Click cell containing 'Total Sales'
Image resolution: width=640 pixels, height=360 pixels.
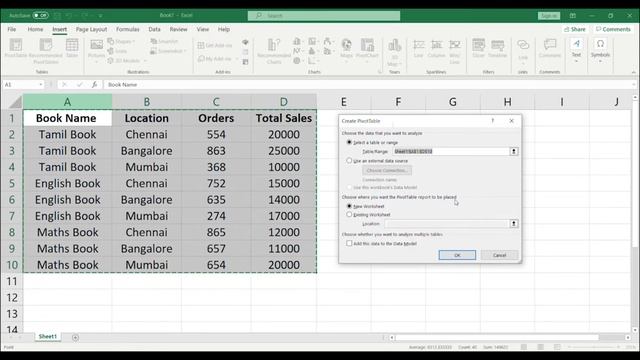coord(284,118)
